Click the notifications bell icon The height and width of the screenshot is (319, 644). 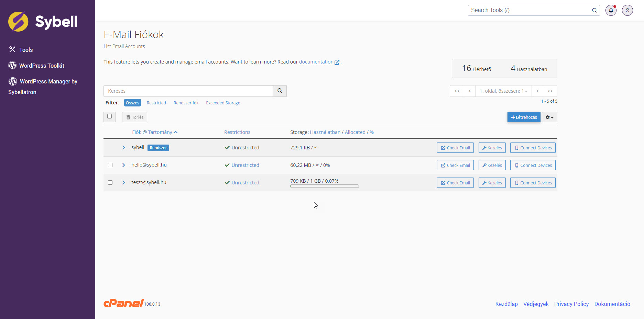pyautogui.click(x=611, y=10)
